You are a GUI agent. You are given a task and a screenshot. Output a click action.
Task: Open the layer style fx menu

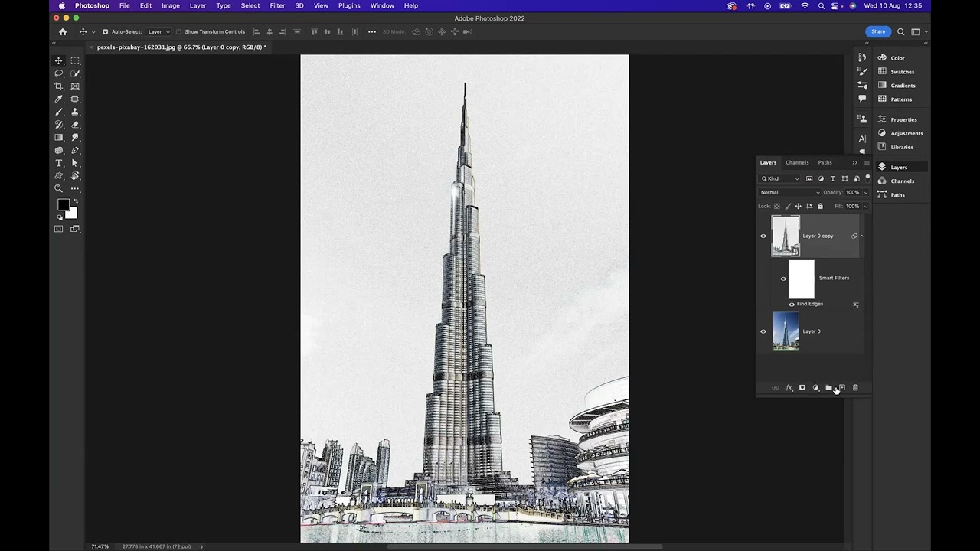point(789,388)
